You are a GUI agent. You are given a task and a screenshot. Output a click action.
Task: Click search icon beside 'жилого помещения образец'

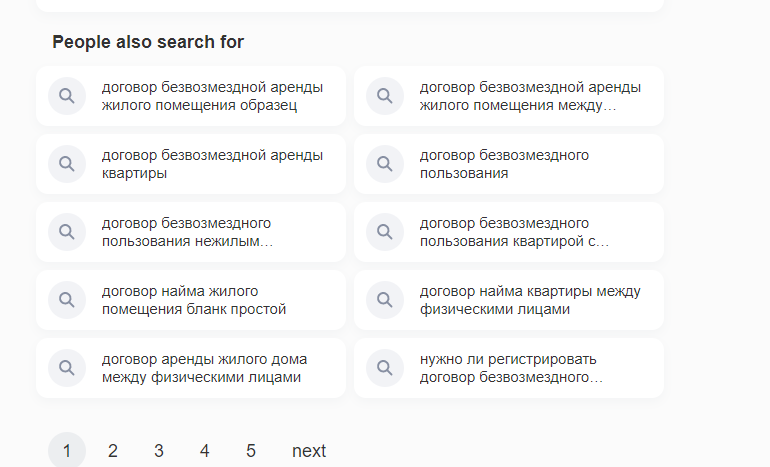pyautogui.click(x=67, y=96)
